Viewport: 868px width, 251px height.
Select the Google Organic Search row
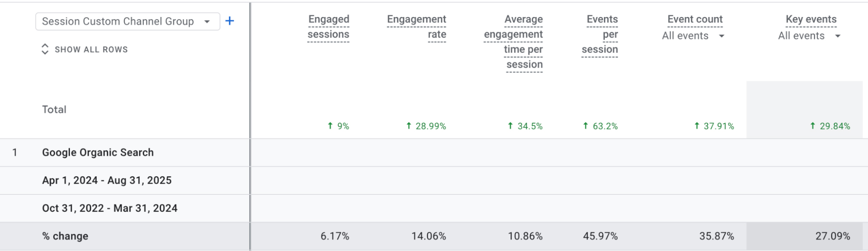click(98, 153)
